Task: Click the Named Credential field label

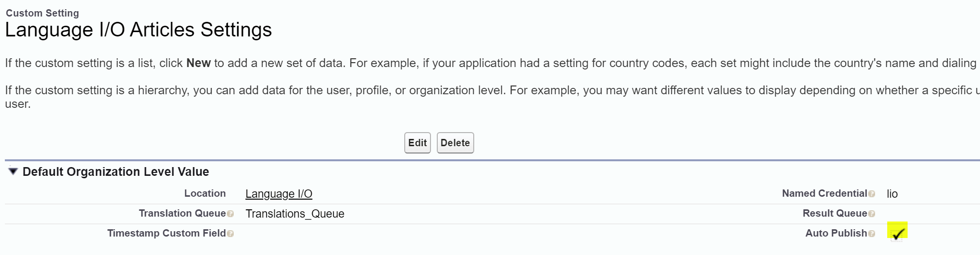Action: pos(825,193)
